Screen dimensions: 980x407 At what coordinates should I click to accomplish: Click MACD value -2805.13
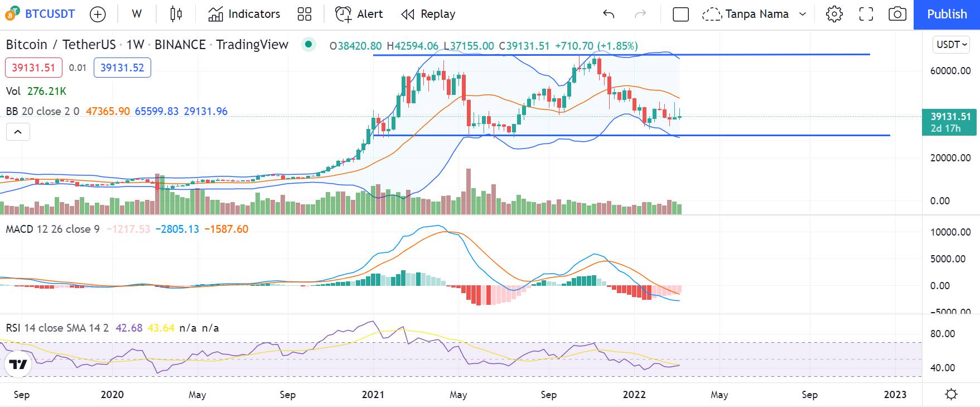(x=177, y=229)
